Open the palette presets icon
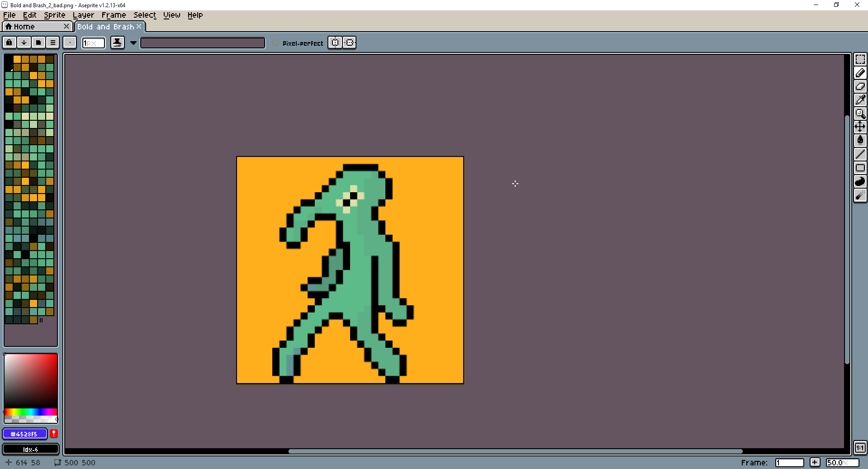 (x=38, y=43)
